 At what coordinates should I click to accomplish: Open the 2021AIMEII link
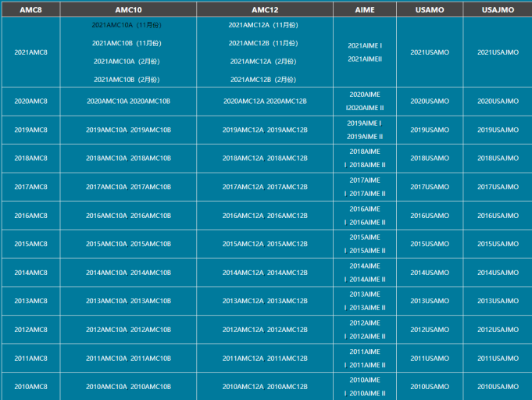click(x=365, y=59)
